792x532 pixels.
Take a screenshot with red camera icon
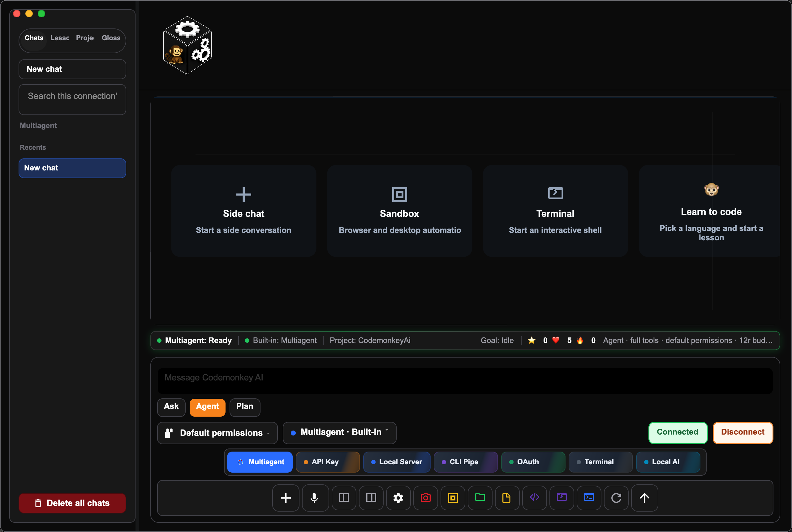[425, 498]
